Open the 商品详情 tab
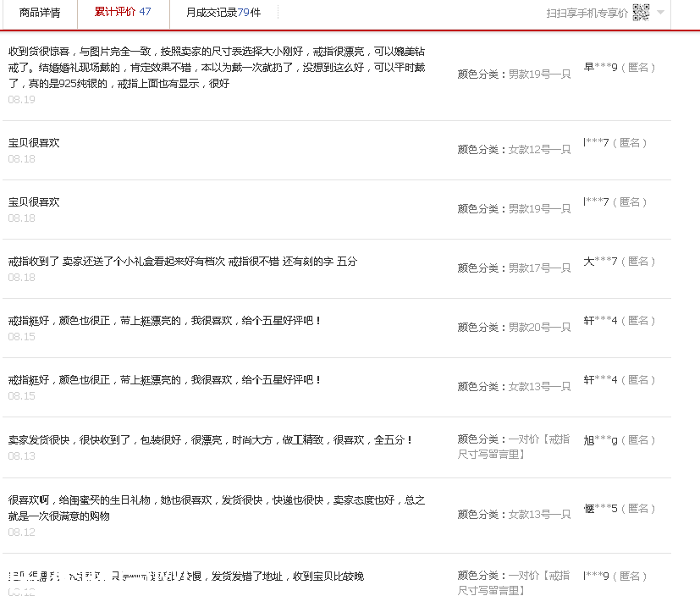The image size is (700, 607). point(39,13)
